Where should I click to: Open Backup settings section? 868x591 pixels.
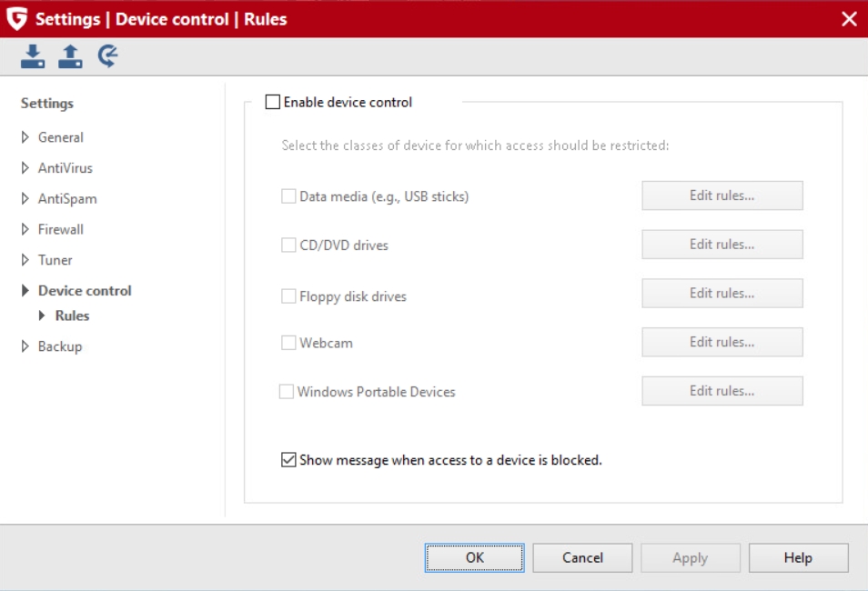(x=60, y=346)
